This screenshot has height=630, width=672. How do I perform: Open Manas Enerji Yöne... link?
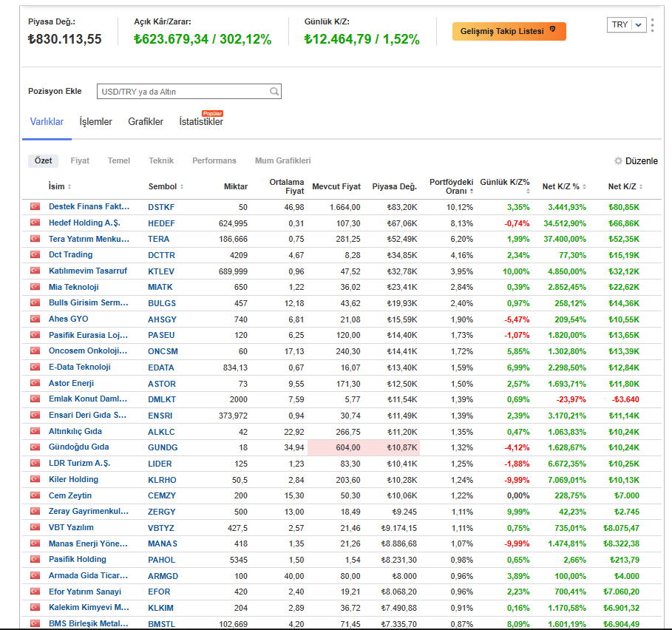[88, 544]
